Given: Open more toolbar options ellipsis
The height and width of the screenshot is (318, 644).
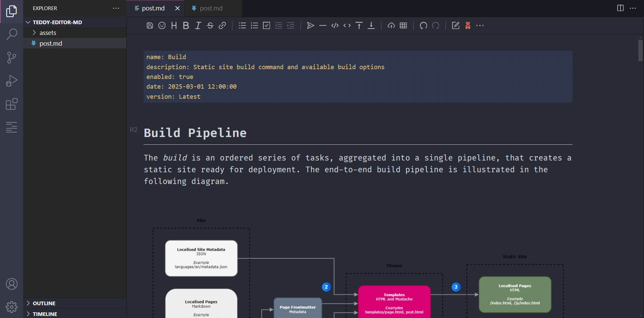Looking at the screenshot, I should click(480, 26).
